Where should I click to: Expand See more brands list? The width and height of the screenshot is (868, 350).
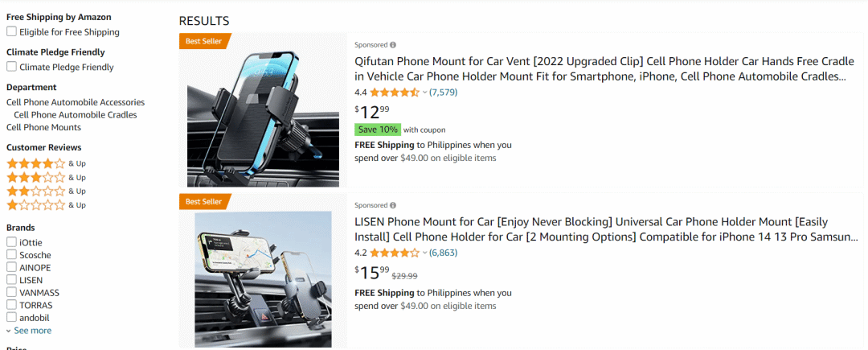pyautogui.click(x=29, y=331)
